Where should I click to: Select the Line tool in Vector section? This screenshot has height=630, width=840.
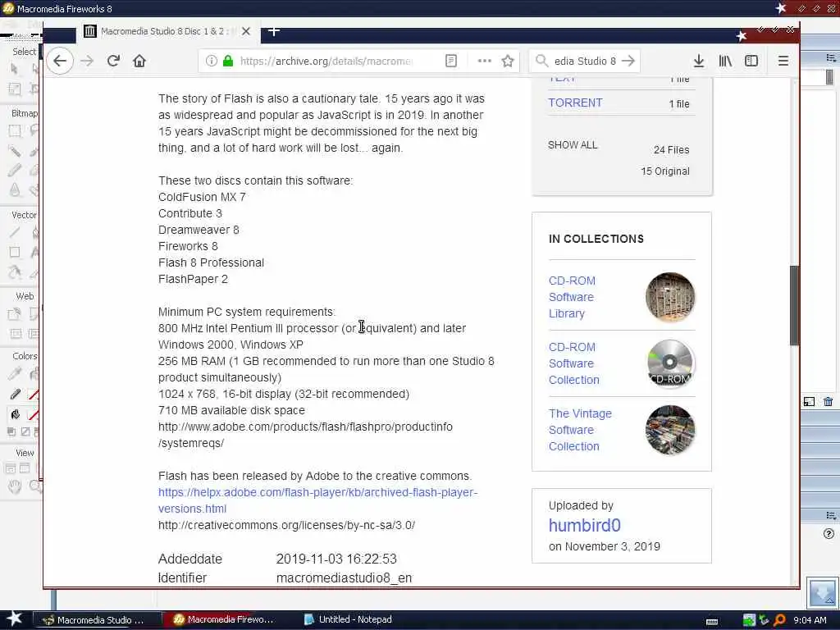[15, 232]
